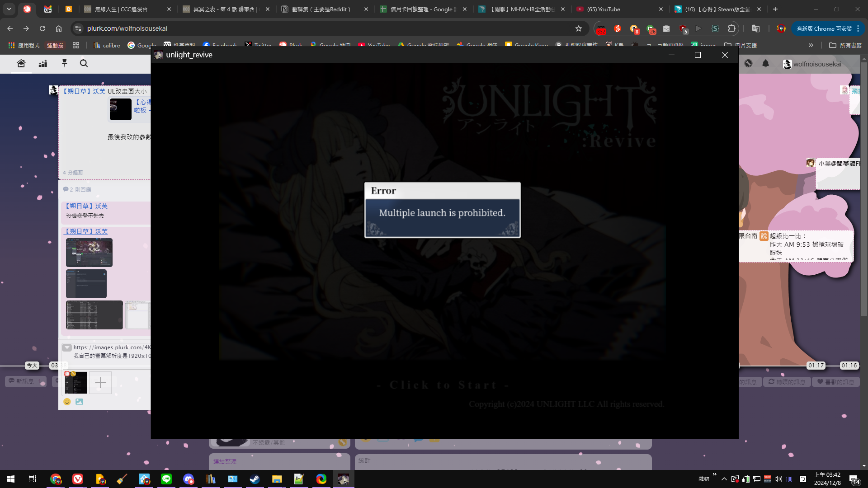Click the 01:17 timeline marker

[816, 365]
